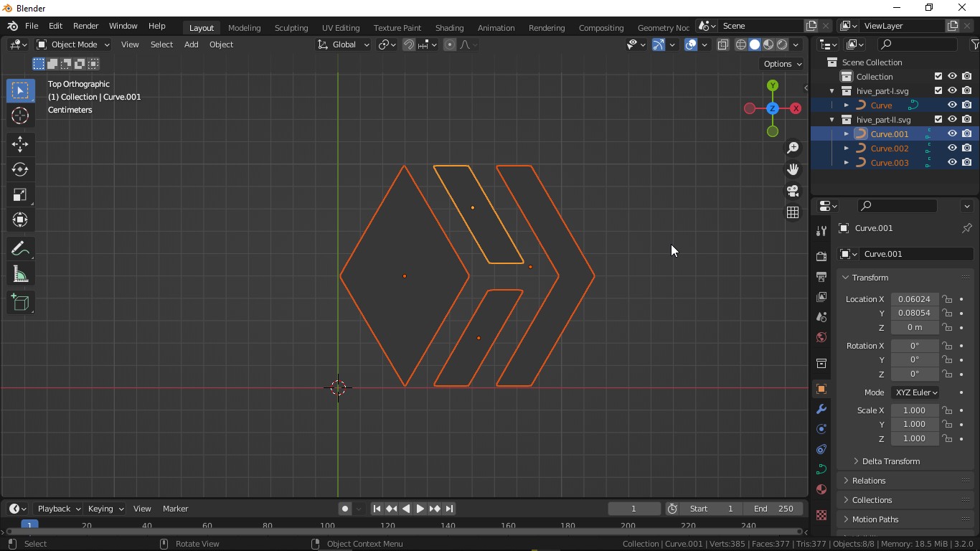This screenshot has width=980, height=551.
Task: Open the Render properties tab
Action: coord(821,256)
